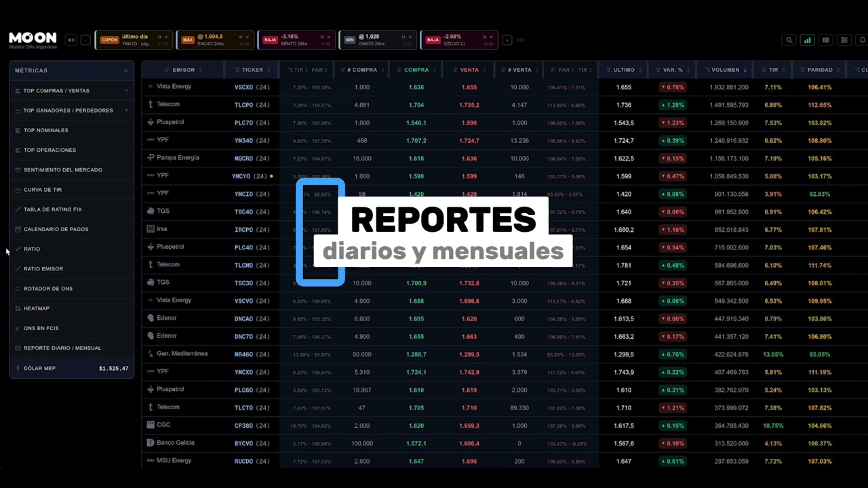Screen dimensions: 868x488
Task: Click the Dólar MEP quote row
Action: pos(71,368)
